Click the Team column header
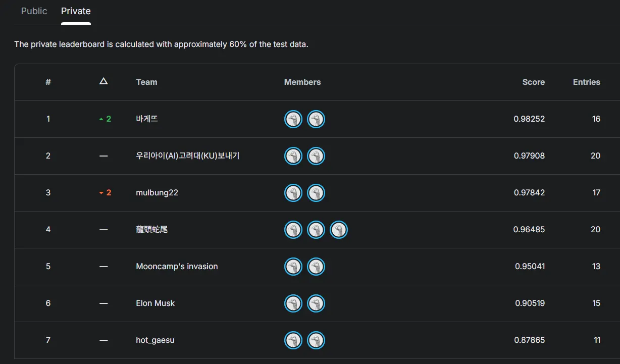620x364 pixels. pyautogui.click(x=146, y=82)
